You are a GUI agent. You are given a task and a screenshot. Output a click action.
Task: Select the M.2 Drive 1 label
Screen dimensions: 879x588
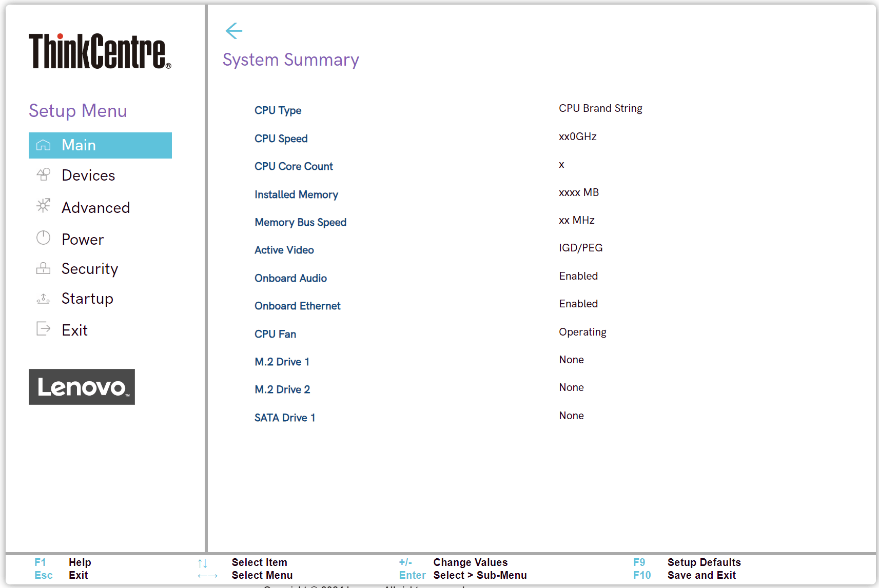coord(282,362)
